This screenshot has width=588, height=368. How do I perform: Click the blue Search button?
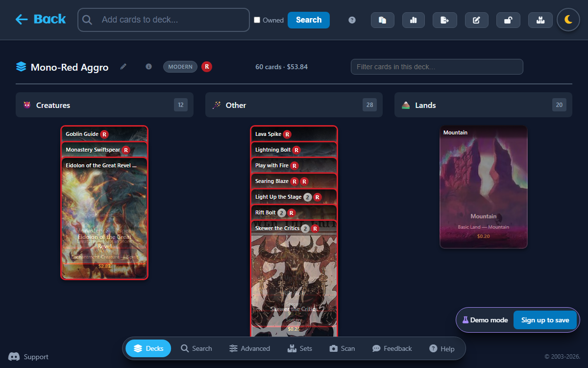[309, 20]
